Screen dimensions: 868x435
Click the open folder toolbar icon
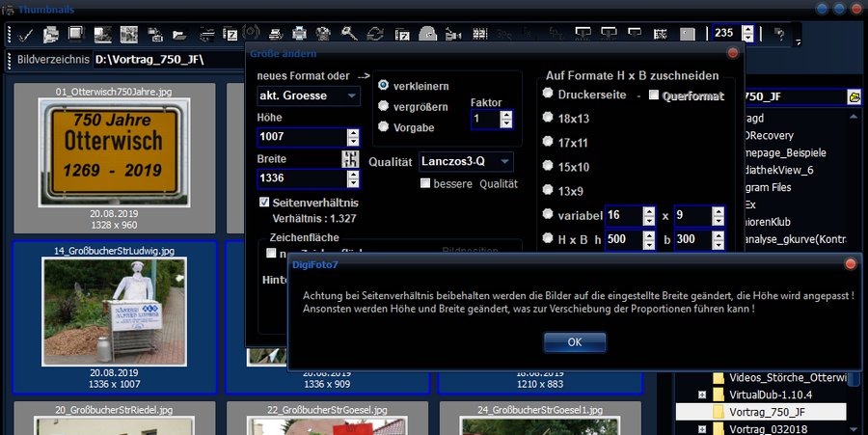coord(178,35)
